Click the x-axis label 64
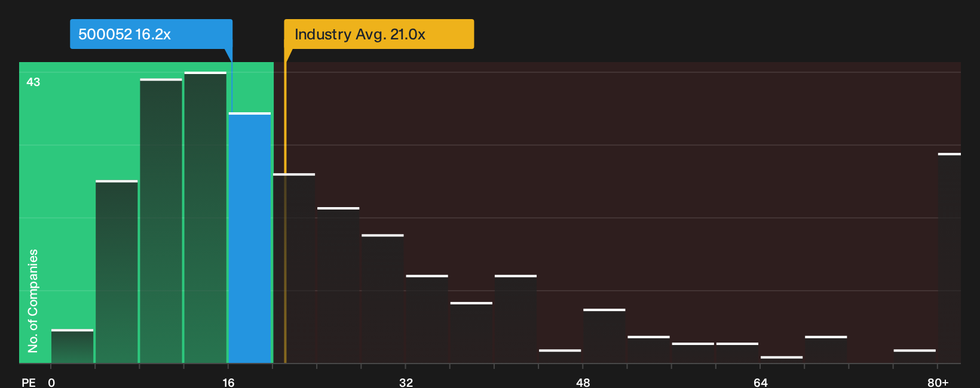The height and width of the screenshot is (388, 980). 760,382
